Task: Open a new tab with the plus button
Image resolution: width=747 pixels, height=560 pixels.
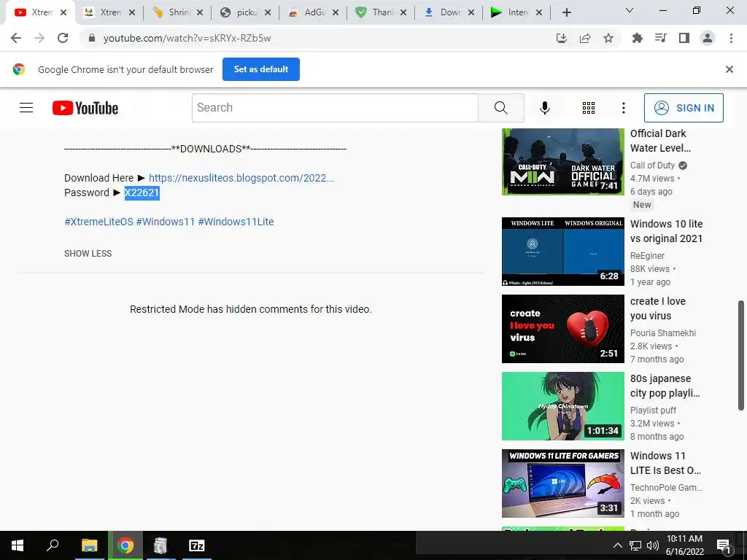Action: (566, 13)
